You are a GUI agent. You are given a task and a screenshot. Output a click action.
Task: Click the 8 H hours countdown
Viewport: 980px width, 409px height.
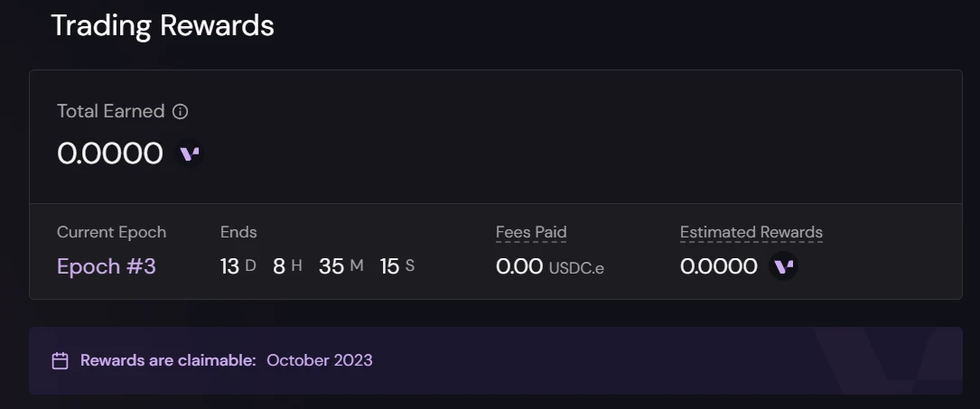click(x=287, y=266)
